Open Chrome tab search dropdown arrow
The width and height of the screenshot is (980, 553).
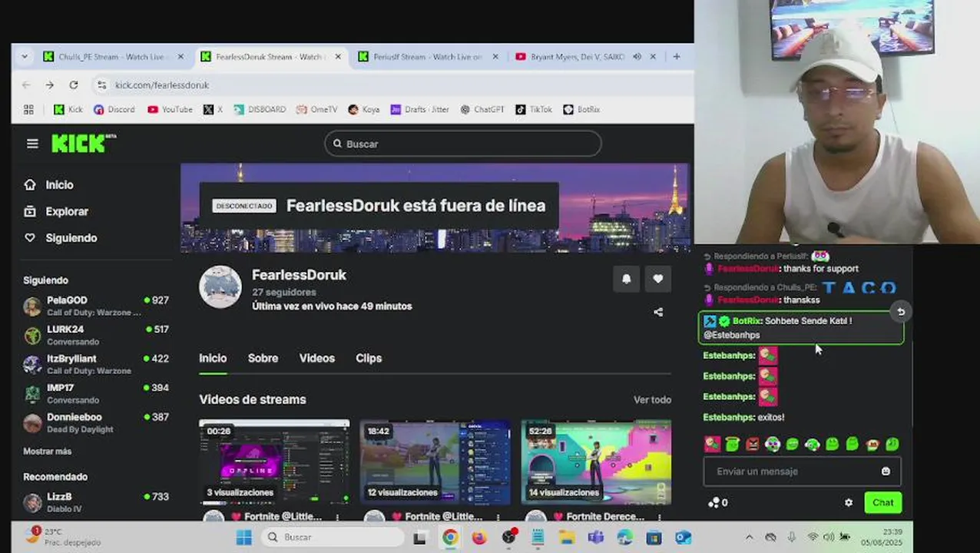coord(25,56)
